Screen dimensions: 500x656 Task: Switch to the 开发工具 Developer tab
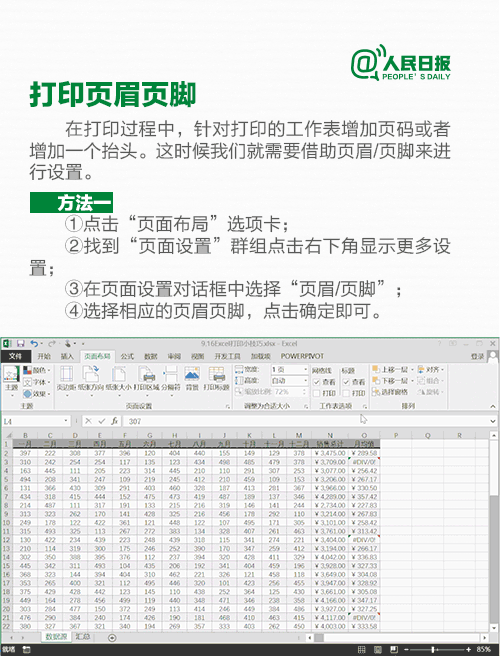[x=227, y=356]
